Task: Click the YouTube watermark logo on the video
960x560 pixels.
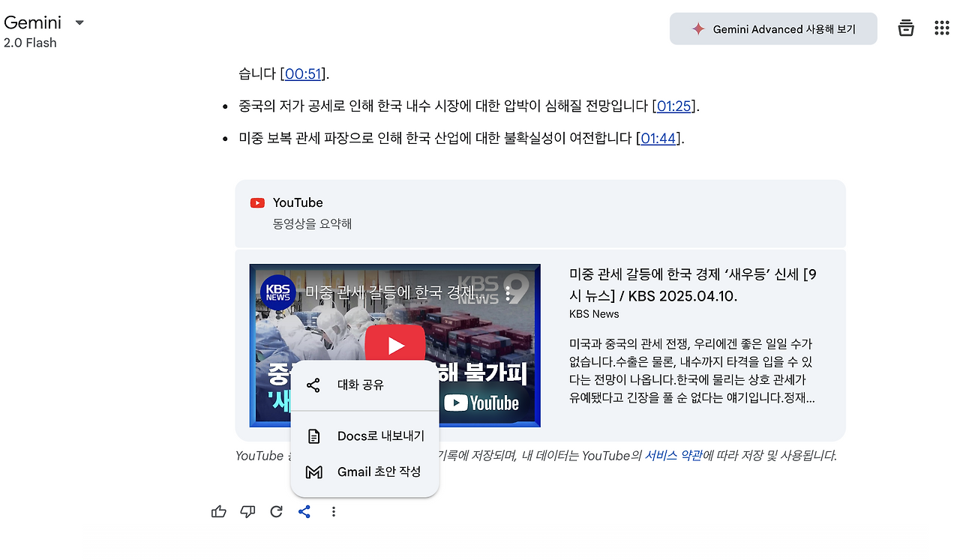Action: pyautogui.click(x=481, y=403)
